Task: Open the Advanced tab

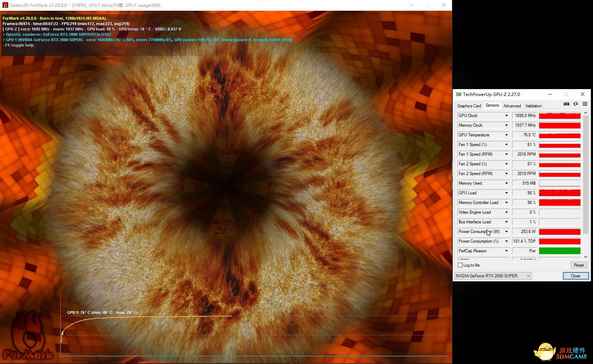Action: click(512, 106)
